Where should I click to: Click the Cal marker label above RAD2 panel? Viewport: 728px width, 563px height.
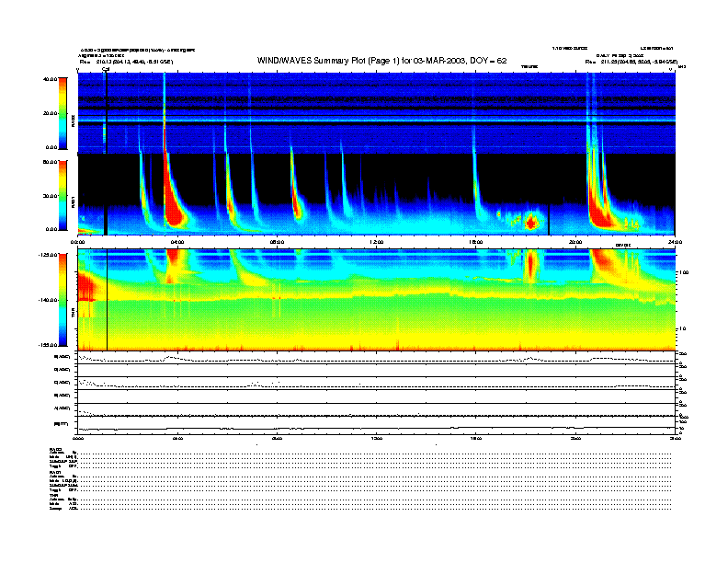[x=106, y=69]
